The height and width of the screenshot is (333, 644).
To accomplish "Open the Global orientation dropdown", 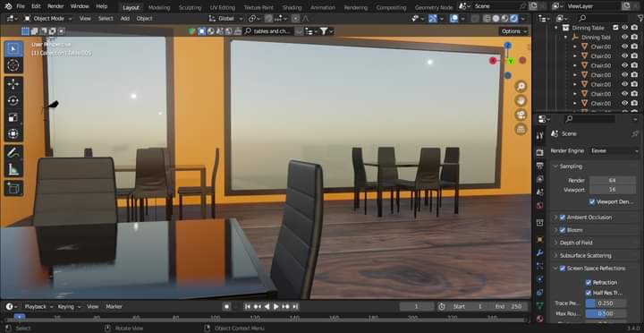I will pyautogui.click(x=226, y=19).
